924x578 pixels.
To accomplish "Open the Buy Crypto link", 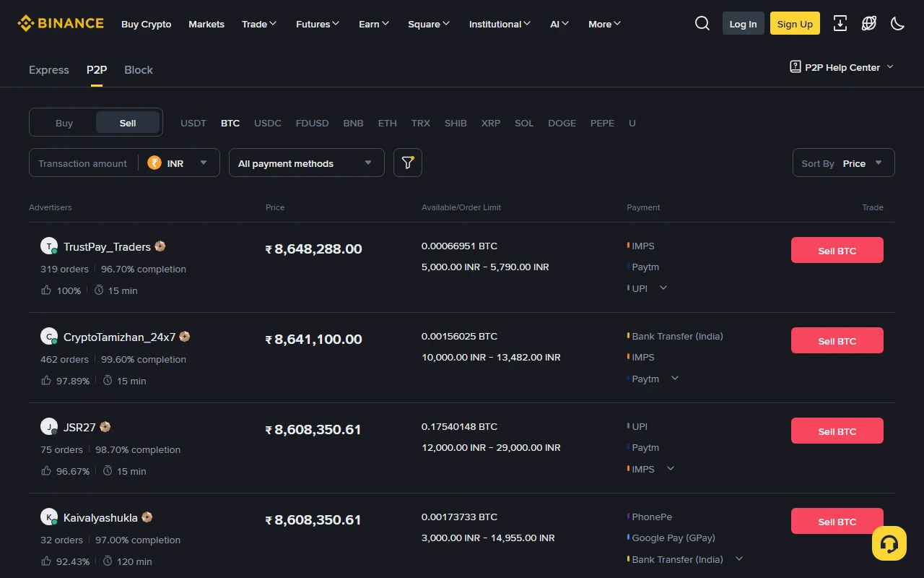I will coord(147,24).
